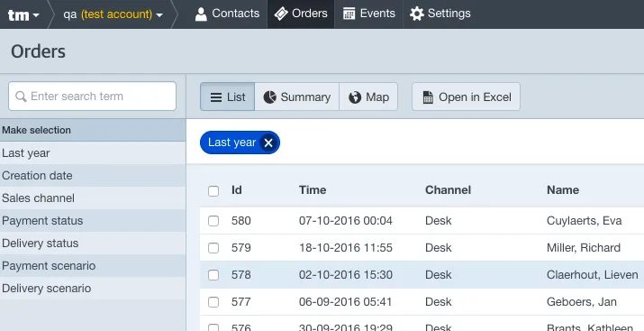
Task: Click the Orders ticket icon
Action: pos(281,14)
